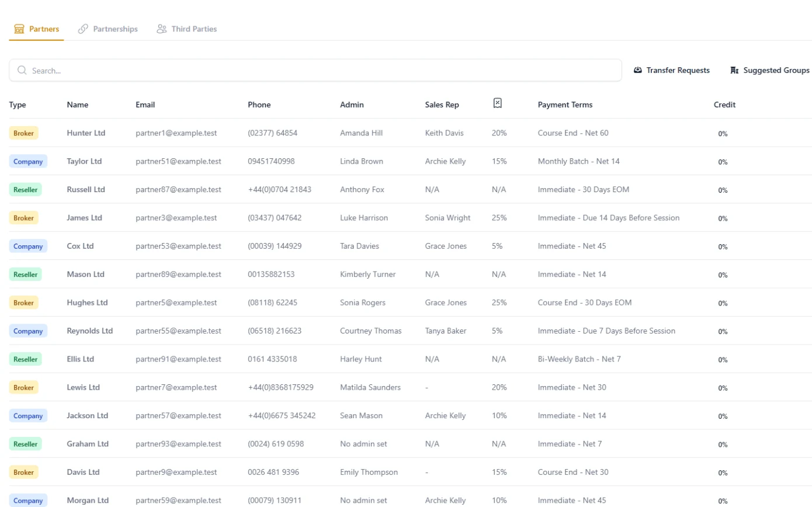The width and height of the screenshot is (812, 507).
Task: Click Bi-Weekly Batch - Net 7 terms
Action: pyautogui.click(x=579, y=359)
